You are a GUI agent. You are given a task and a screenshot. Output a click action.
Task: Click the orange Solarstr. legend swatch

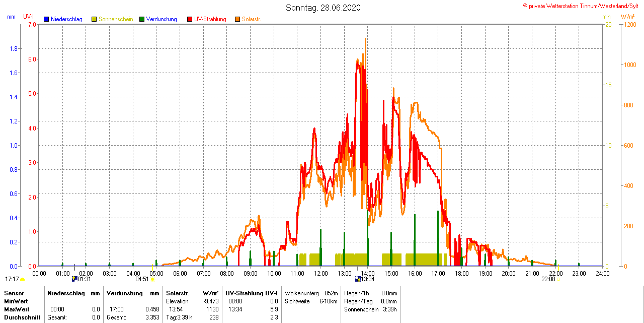pyautogui.click(x=237, y=19)
